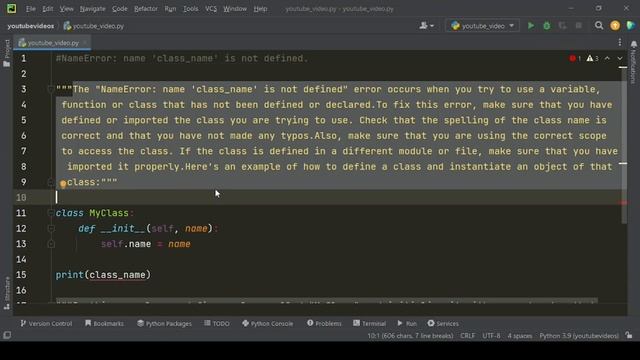This screenshot has width=640, height=360.
Task: Open the Edit menu
Action: click(48, 9)
